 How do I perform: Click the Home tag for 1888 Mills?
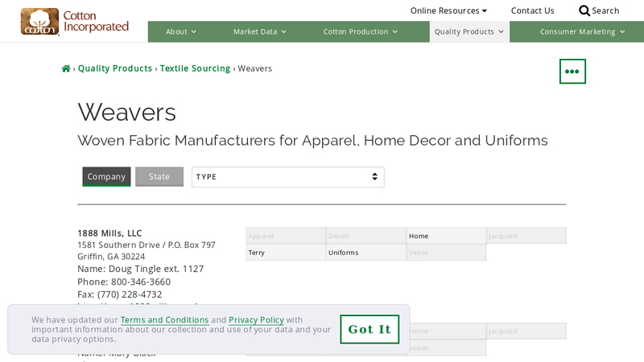pos(446,237)
